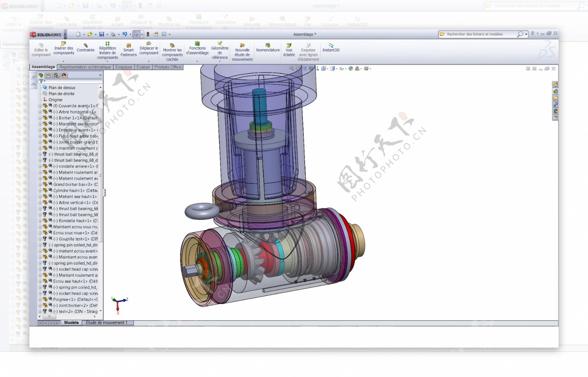Screen dimensions: 588x377
Task: Click the feature tree horizontal scrollbar
Action: (x=49, y=316)
